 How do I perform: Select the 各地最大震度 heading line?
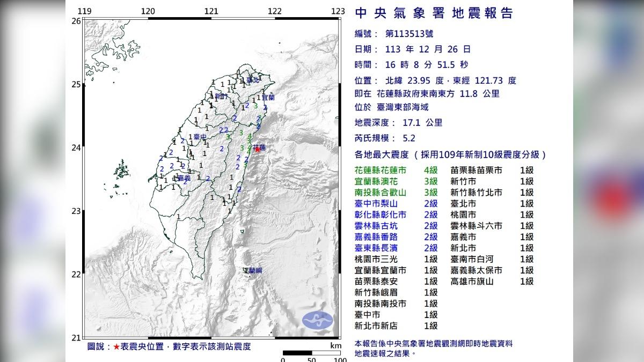click(x=451, y=155)
